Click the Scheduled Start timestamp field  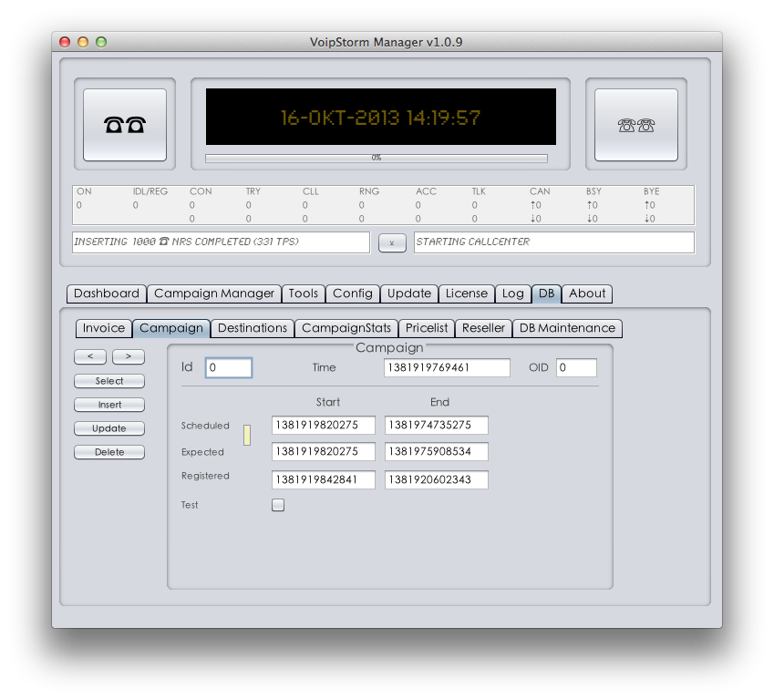[323, 426]
